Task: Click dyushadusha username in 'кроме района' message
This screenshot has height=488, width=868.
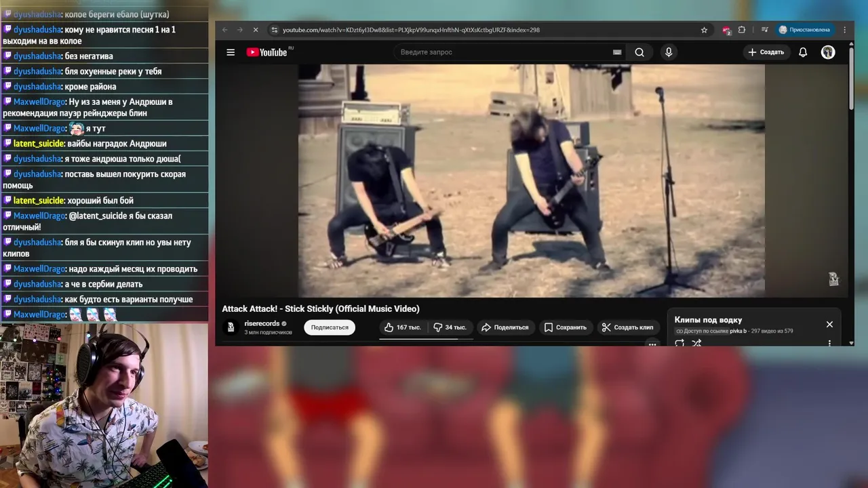Action: tap(37, 87)
